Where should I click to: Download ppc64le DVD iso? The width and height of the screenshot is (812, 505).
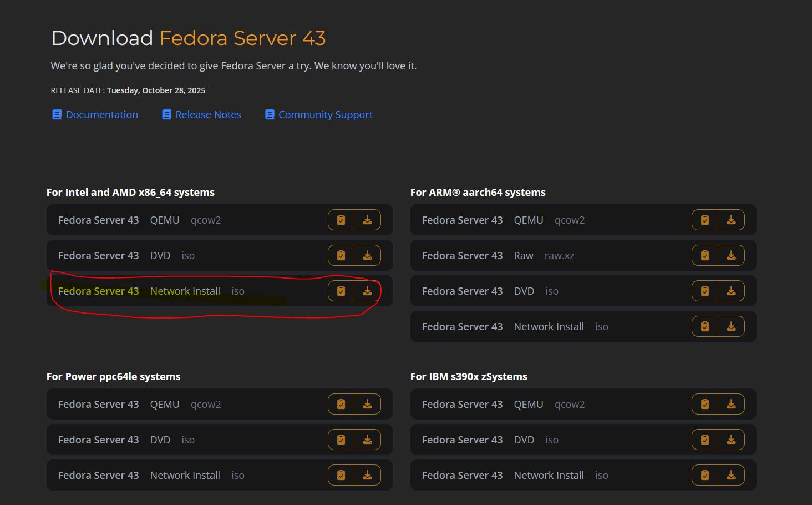tap(368, 440)
